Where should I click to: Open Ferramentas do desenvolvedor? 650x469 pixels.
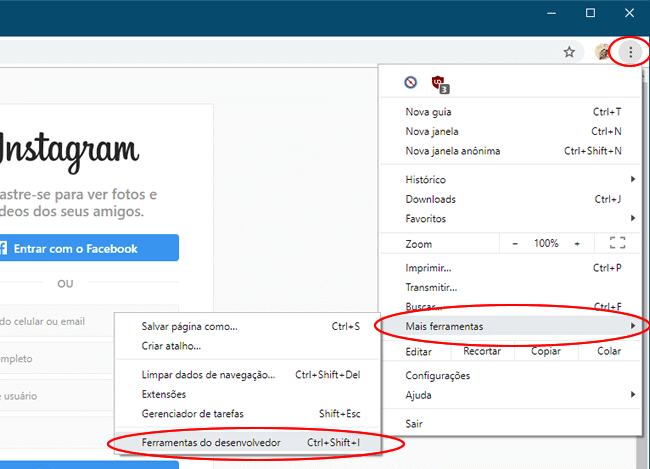pyautogui.click(x=247, y=443)
